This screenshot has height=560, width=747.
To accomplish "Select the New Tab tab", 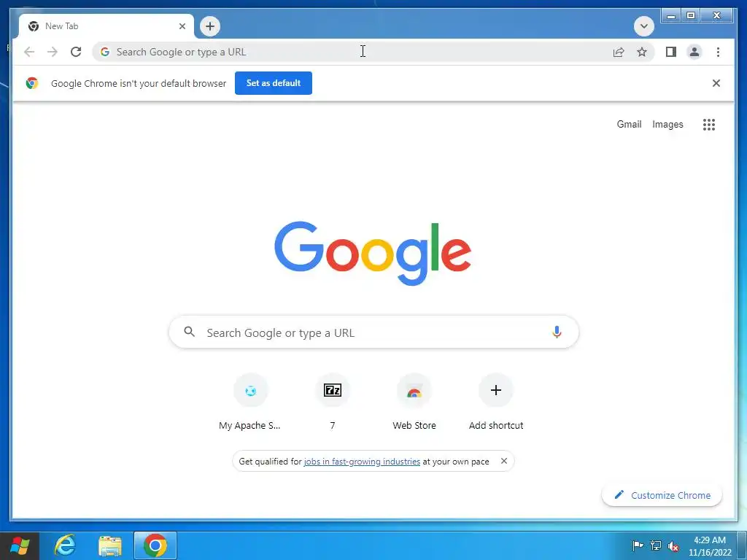I will (107, 26).
